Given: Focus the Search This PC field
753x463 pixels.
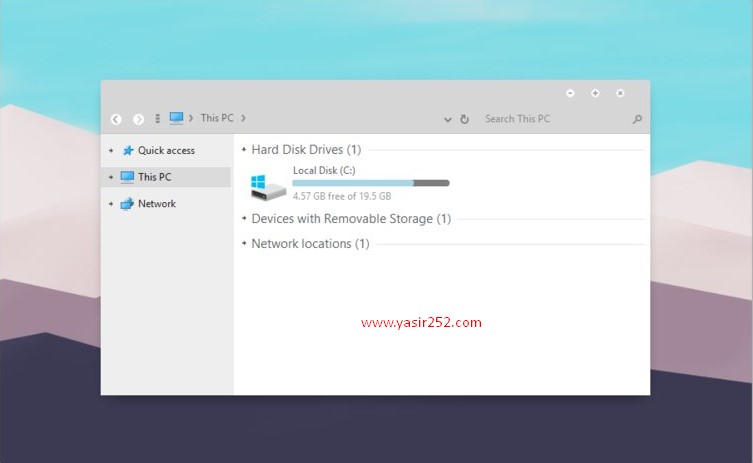Looking at the screenshot, I should (550, 119).
